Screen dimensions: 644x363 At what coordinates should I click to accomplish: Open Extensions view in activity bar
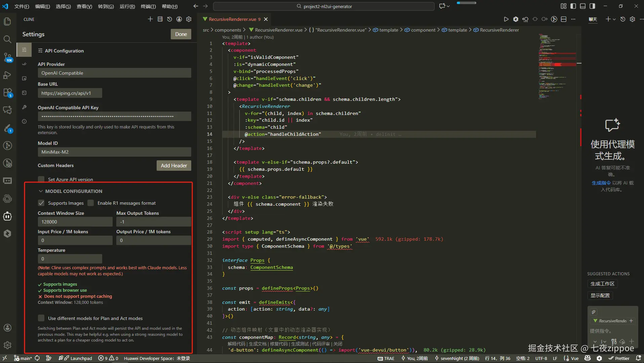pos(7,92)
